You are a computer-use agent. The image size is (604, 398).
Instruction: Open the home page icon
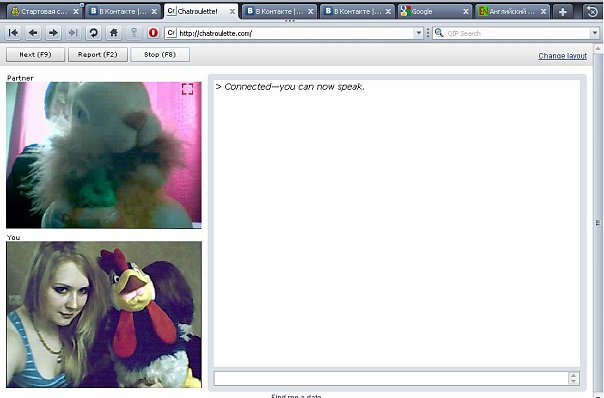point(113,33)
